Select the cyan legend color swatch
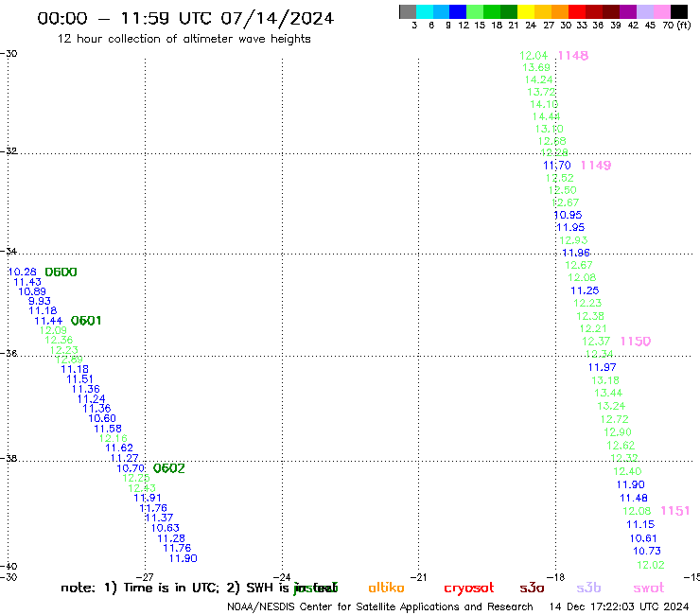The width and height of the screenshot is (700, 615). click(x=425, y=11)
